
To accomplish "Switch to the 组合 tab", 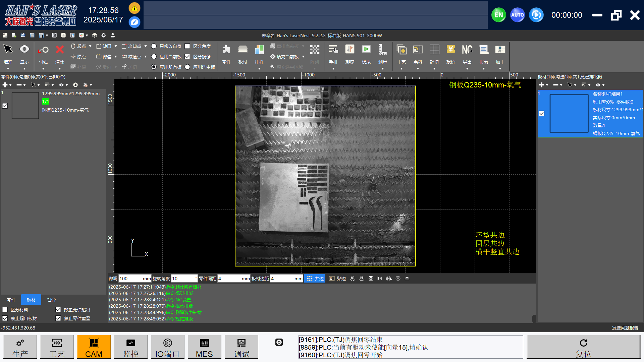I will (51, 300).
